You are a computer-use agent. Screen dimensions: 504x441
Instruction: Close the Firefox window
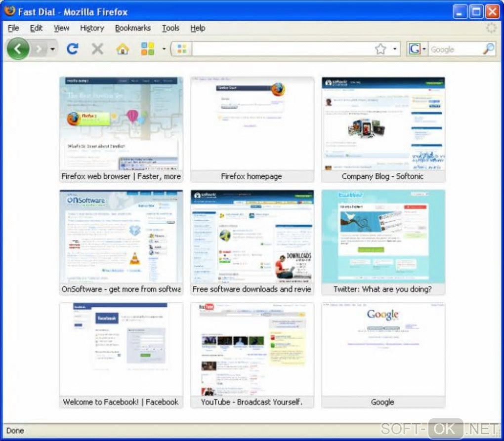(x=492, y=12)
